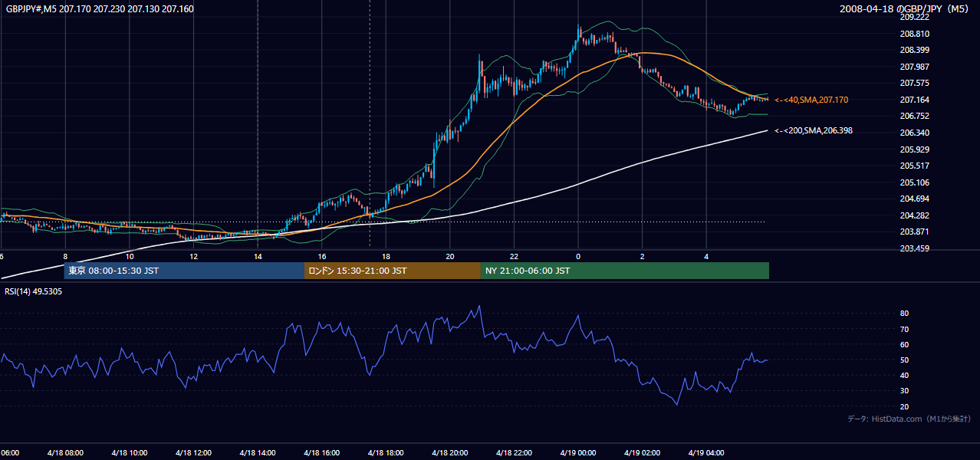The width and height of the screenshot is (980, 460).
Task: Click price axis value 203.459
Action: click(914, 248)
